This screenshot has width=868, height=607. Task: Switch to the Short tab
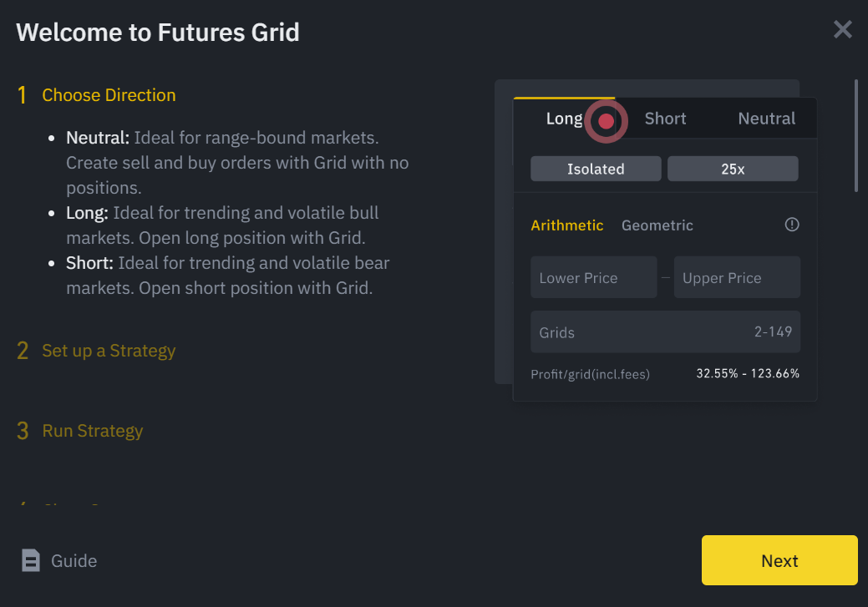tap(665, 119)
